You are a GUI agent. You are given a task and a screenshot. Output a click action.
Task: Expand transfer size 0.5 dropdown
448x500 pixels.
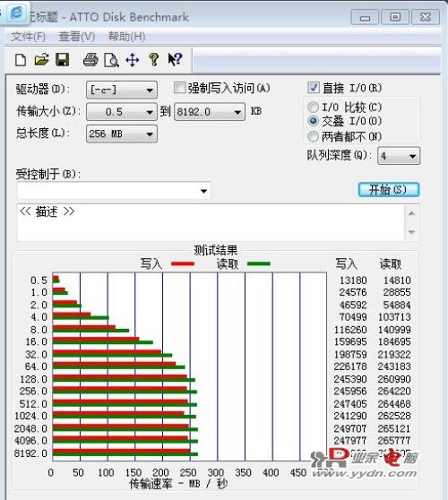[122, 112]
